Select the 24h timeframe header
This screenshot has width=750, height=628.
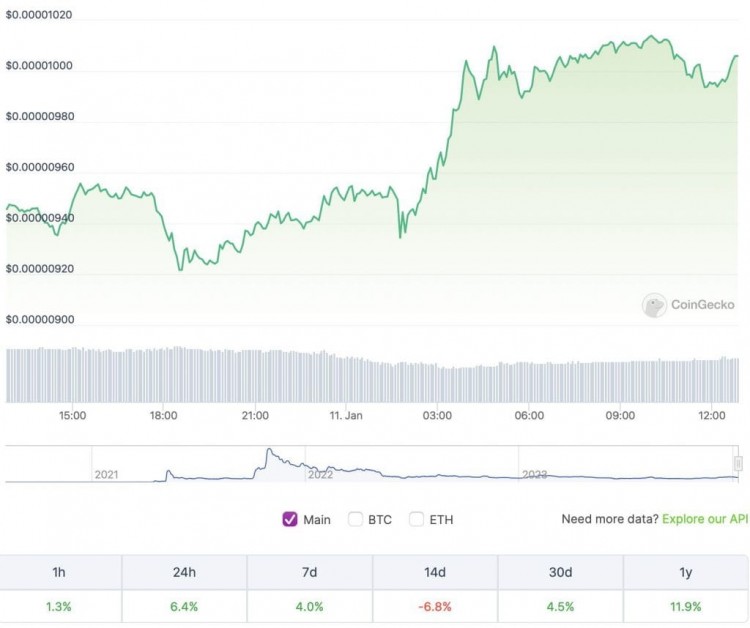tap(185, 573)
